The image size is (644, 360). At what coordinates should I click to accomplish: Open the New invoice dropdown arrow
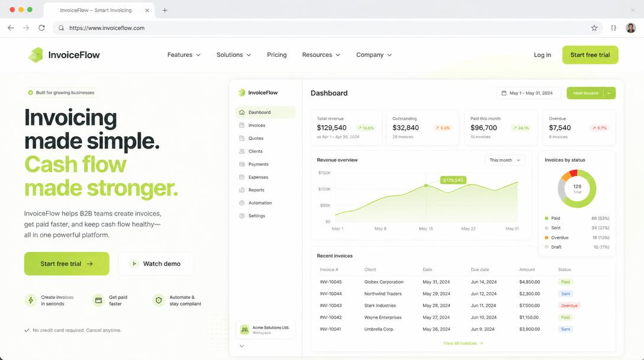[x=609, y=93]
